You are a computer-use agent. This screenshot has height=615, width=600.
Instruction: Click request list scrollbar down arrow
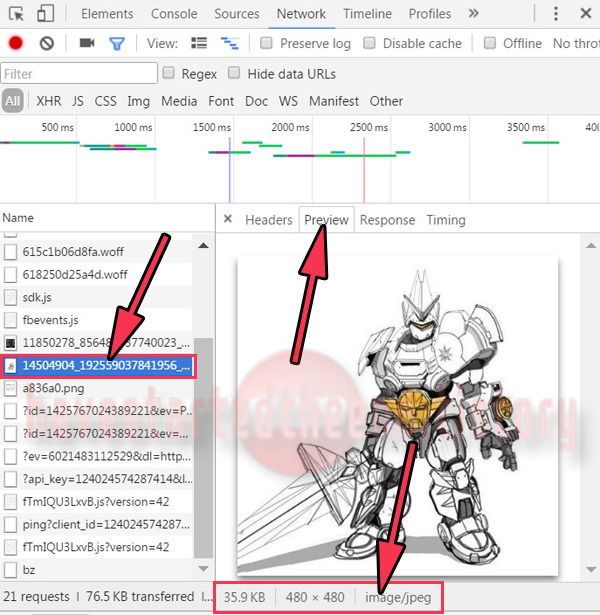203,568
